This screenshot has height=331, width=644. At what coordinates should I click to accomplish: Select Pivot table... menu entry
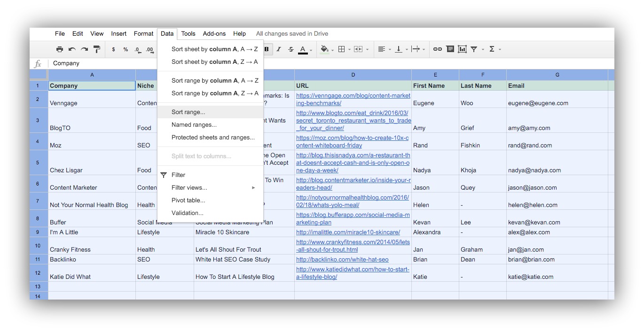coord(210,200)
